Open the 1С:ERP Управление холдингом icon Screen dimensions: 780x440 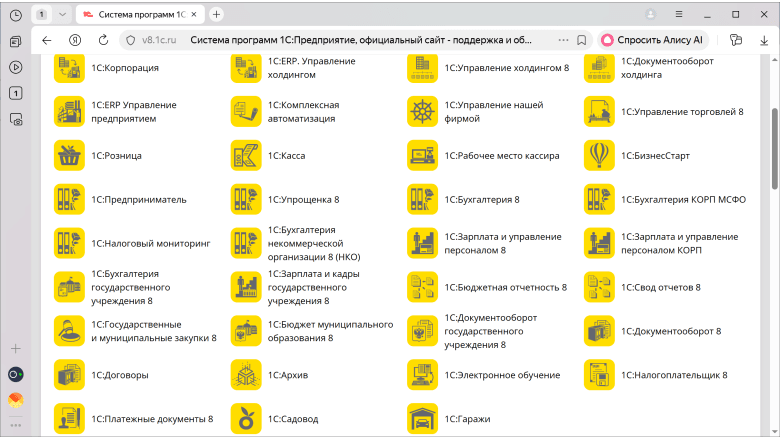pyautogui.click(x=246, y=68)
